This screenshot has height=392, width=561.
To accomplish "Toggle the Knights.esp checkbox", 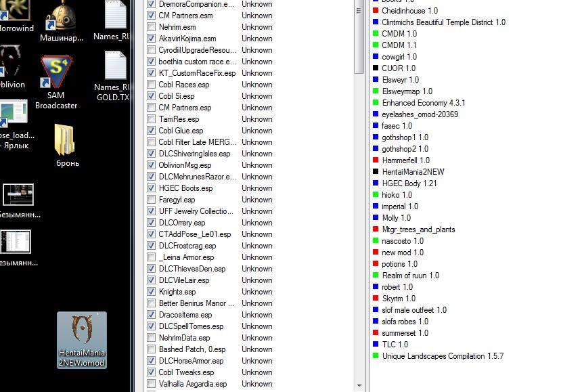I will [x=152, y=292].
